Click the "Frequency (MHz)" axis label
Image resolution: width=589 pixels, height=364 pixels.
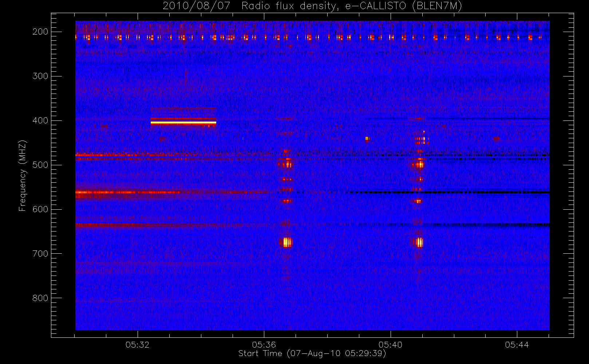(23, 175)
